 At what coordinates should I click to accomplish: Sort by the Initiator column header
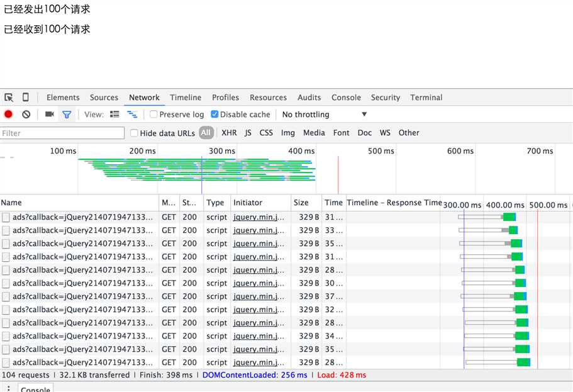click(x=261, y=203)
